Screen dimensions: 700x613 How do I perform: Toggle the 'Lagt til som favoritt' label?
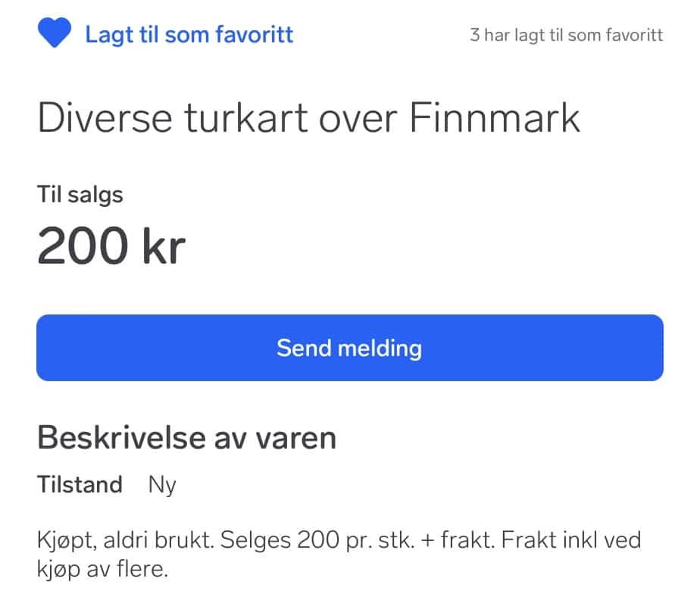point(189,34)
